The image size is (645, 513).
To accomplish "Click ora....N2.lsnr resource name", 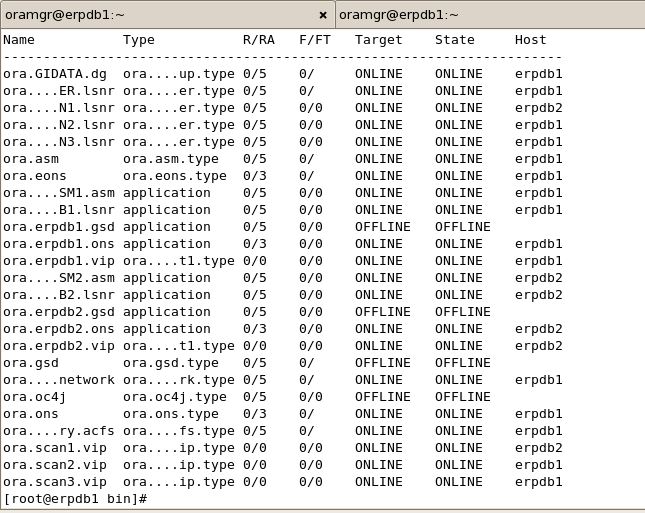I will pyautogui.click(x=59, y=125).
